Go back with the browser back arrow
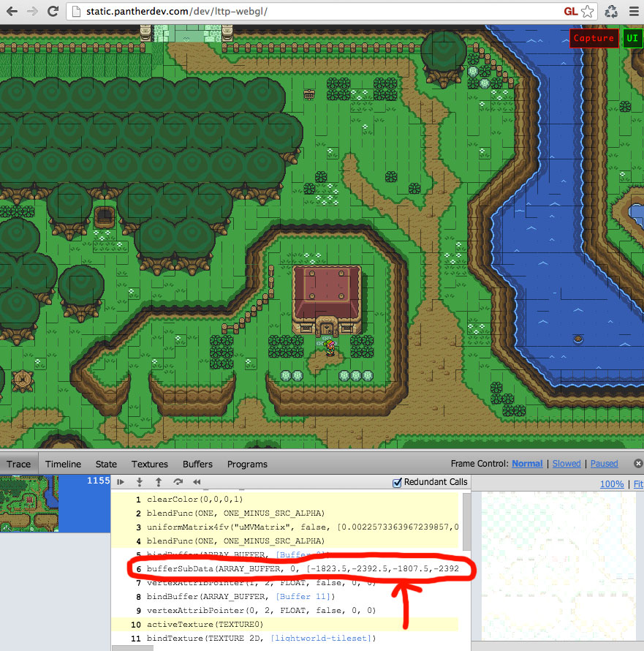 (x=12, y=11)
